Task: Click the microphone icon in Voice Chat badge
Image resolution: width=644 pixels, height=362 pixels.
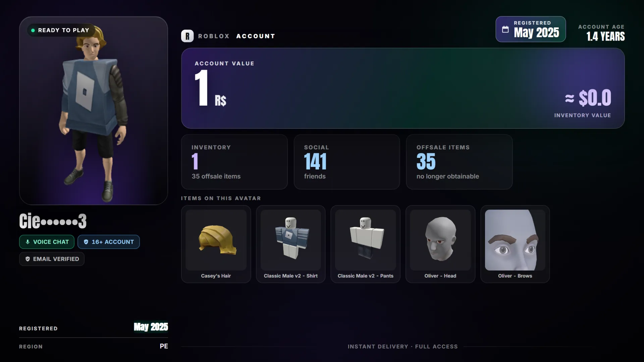Action: [x=28, y=242]
